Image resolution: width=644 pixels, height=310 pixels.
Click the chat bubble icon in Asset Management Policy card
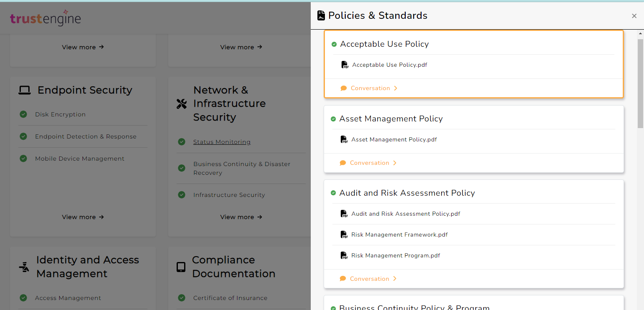point(343,163)
